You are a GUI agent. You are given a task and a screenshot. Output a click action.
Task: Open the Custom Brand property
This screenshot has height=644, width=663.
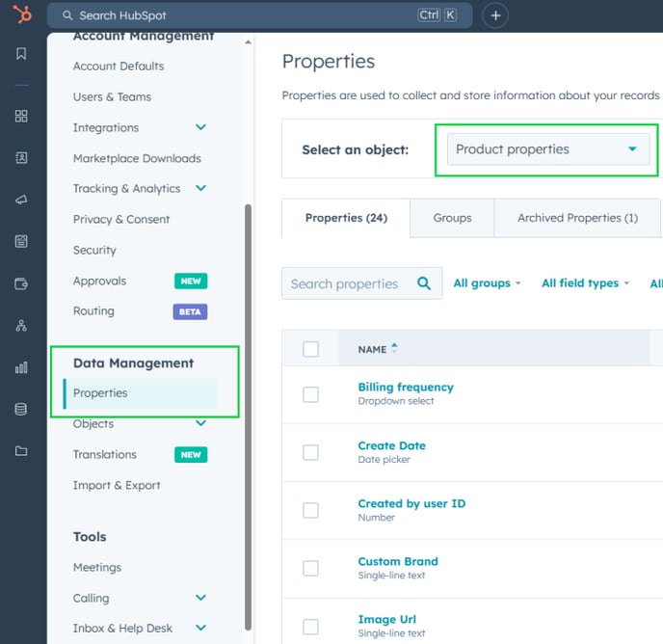(x=397, y=561)
